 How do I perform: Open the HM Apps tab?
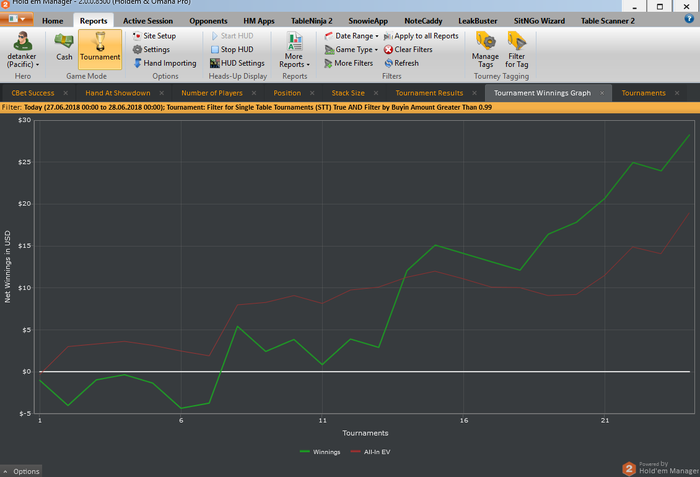click(x=258, y=21)
